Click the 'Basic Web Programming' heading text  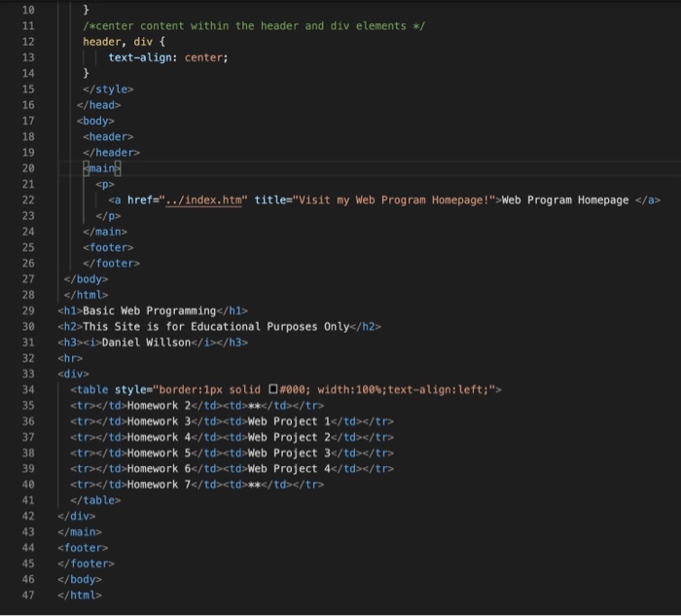click(x=150, y=310)
